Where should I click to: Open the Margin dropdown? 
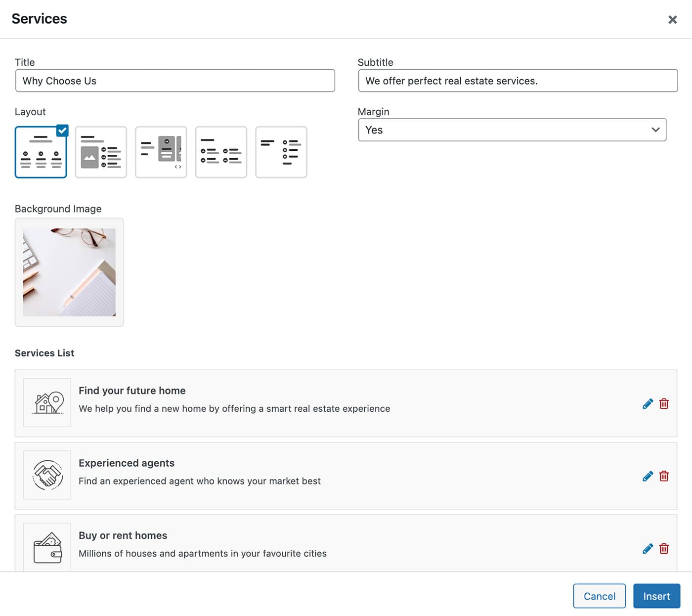pyautogui.click(x=512, y=130)
